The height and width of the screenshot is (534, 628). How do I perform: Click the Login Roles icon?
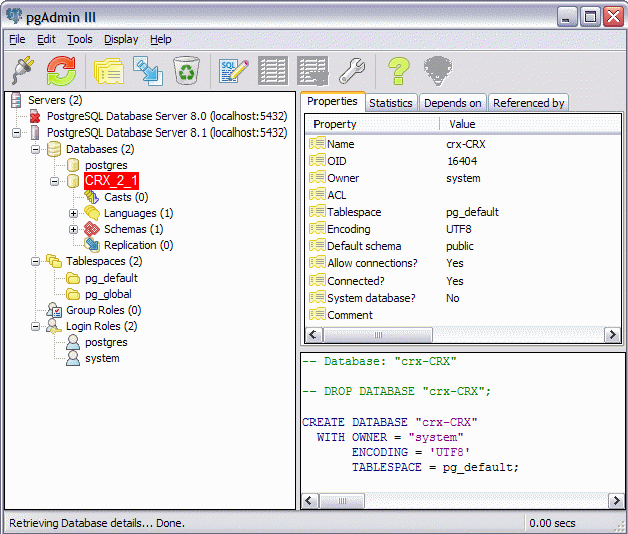tap(54, 326)
